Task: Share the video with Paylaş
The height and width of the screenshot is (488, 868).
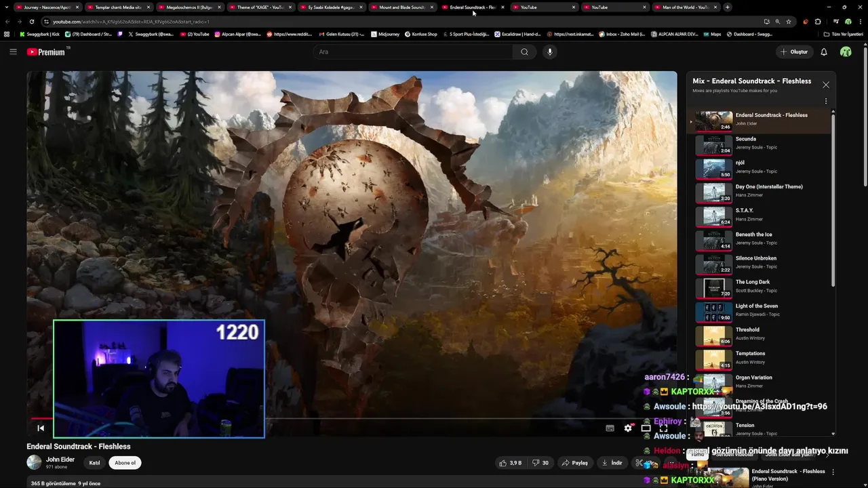Action: point(574,463)
